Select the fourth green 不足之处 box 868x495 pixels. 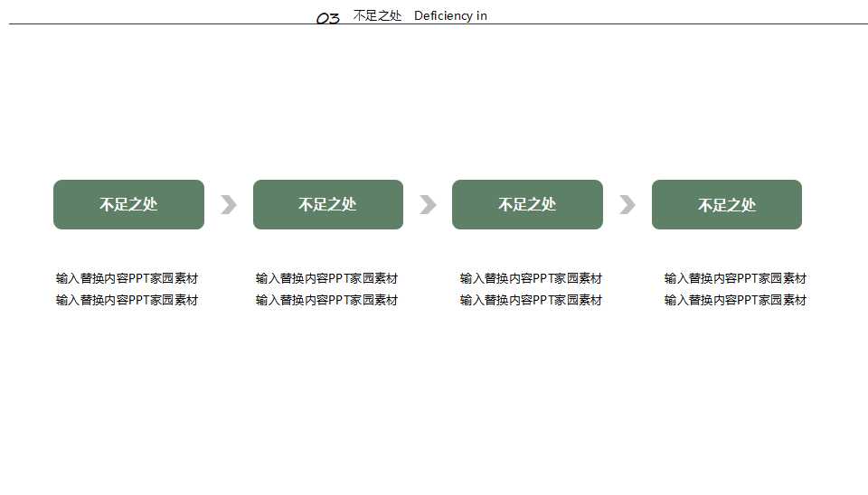coord(726,205)
